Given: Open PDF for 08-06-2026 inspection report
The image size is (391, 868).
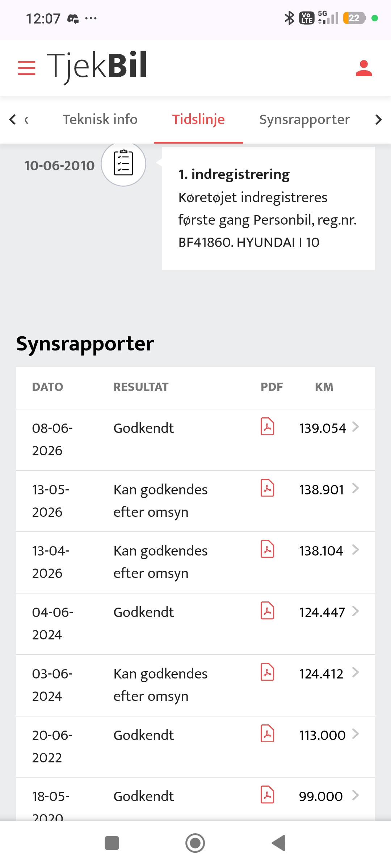Looking at the screenshot, I should (267, 426).
